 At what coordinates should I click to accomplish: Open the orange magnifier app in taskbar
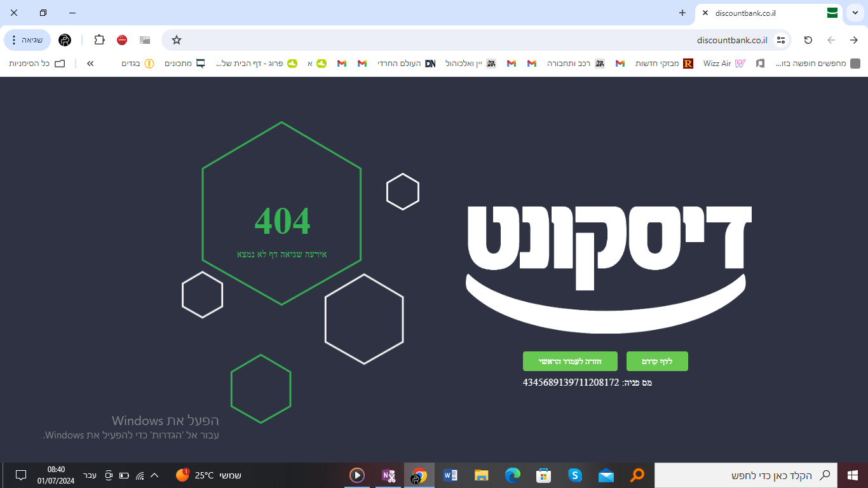pos(637,475)
